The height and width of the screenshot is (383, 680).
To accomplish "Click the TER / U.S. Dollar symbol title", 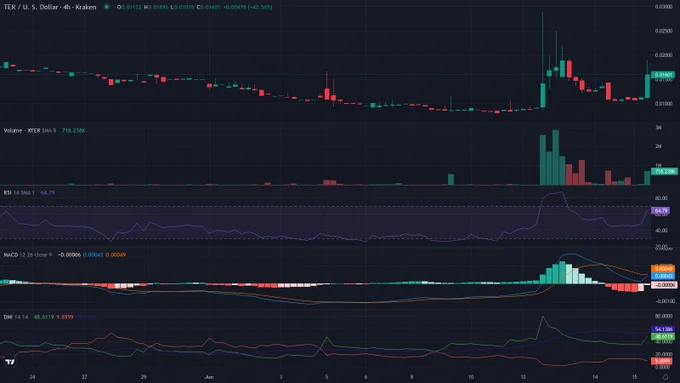I will pyautogui.click(x=50, y=7).
